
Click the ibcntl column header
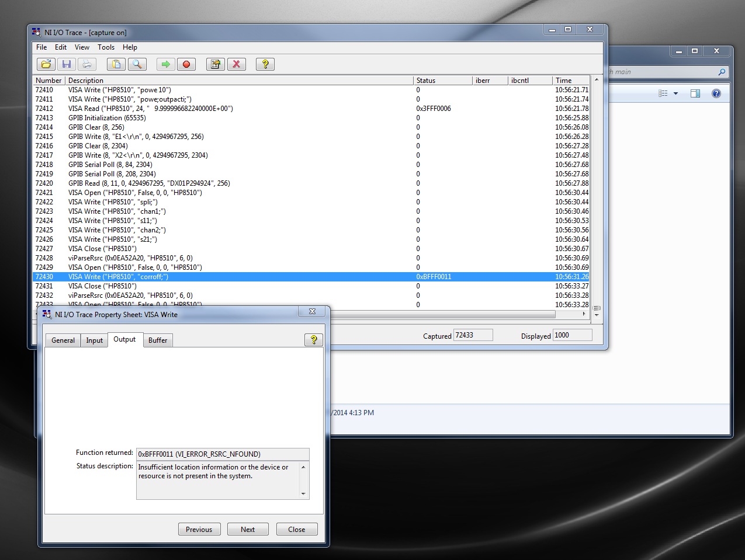pyautogui.click(x=530, y=80)
